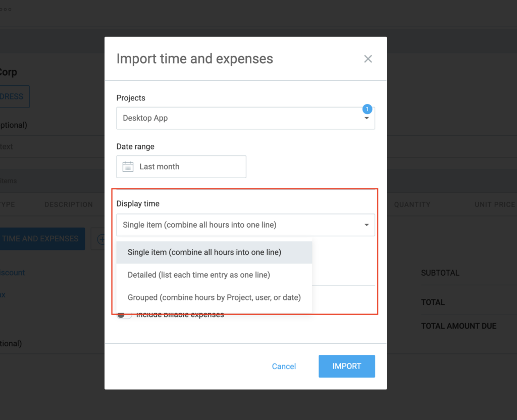
Task: Open the Last month date range picker
Action: coord(181,167)
